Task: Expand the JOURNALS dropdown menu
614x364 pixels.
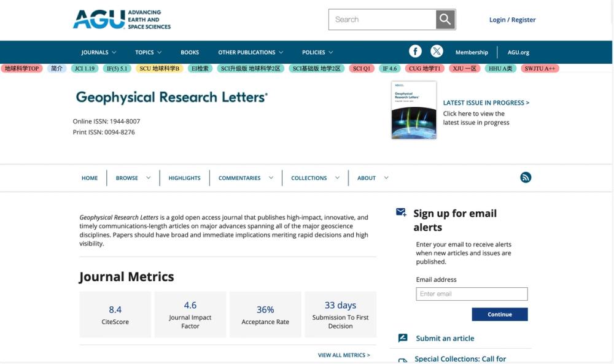Action: (x=99, y=52)
